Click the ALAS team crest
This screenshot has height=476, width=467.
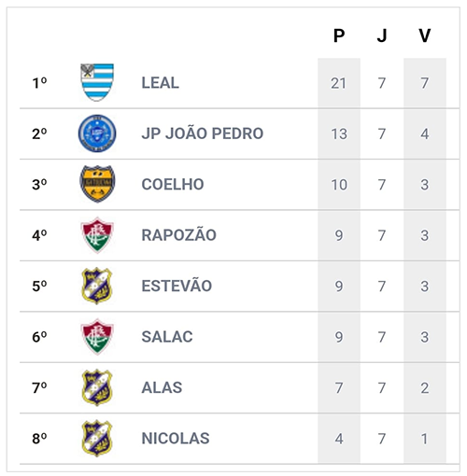tap(97, 387)
